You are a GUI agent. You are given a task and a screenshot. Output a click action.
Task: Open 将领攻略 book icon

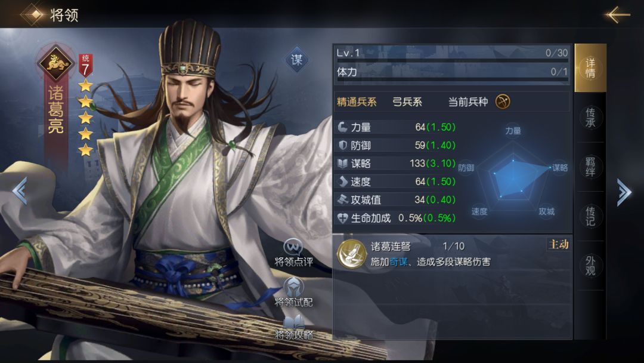click(293, 322)
